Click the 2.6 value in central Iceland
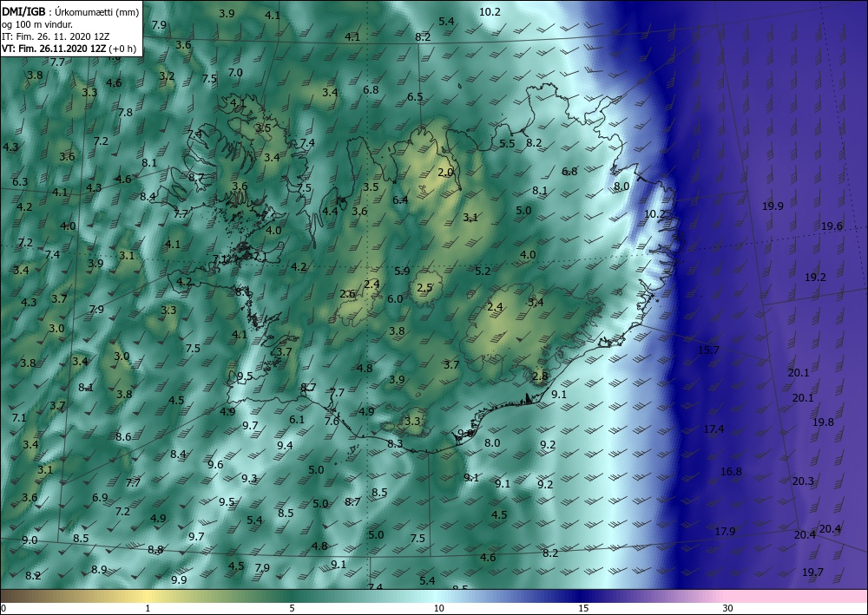868x615 pixels. pos(348,294)
